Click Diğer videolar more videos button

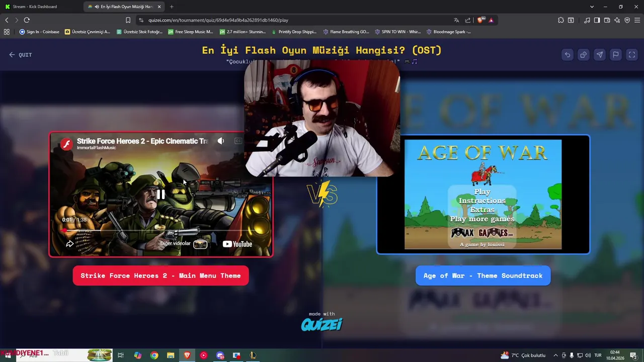(x=184, y=244)
